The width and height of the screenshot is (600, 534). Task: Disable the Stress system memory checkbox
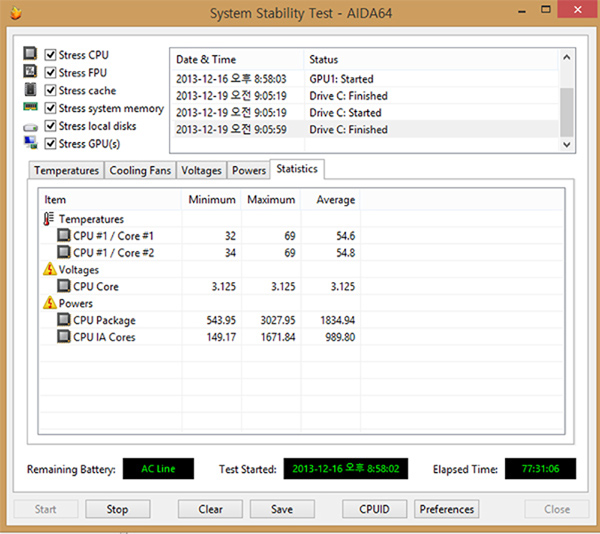51,108
